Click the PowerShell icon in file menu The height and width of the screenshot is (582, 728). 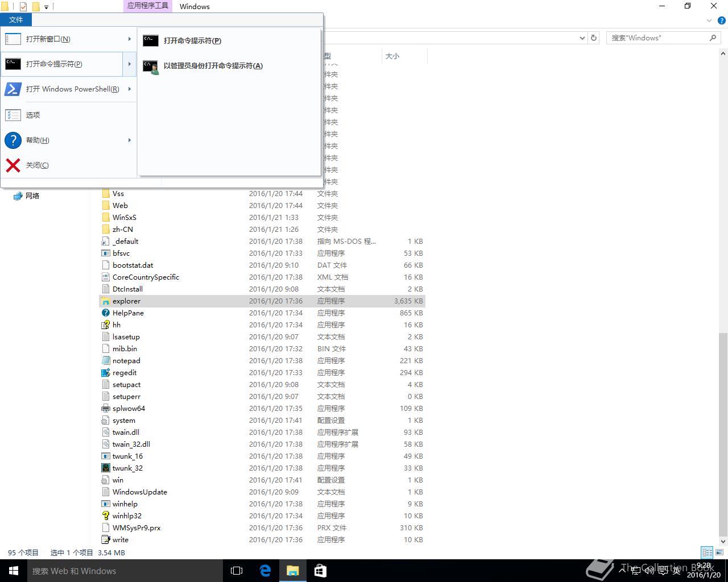pos(13,89)
